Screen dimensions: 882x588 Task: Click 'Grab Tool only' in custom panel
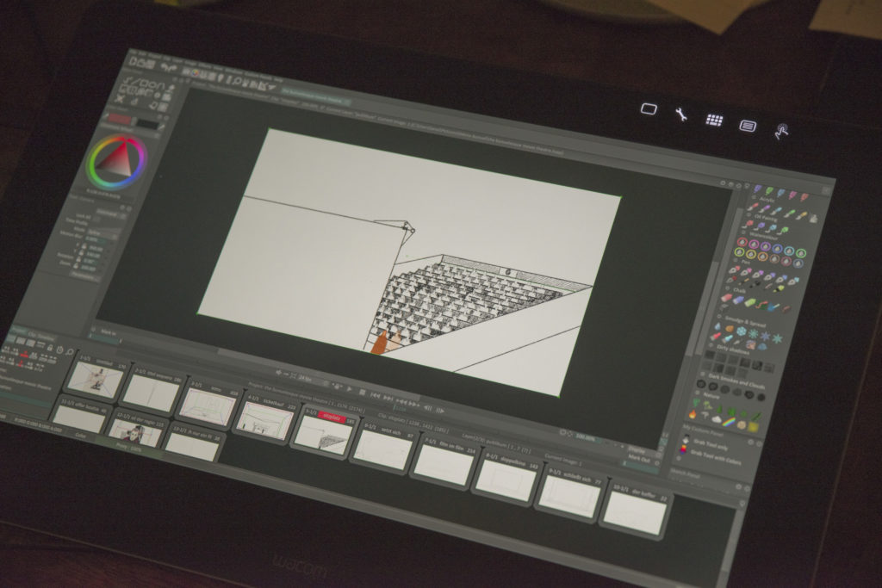click(x=709, y=444)
